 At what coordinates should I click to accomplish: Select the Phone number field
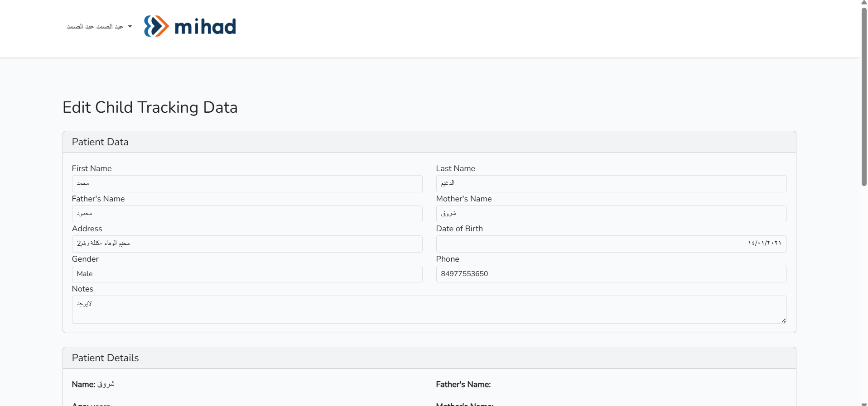tap(611, 274)
